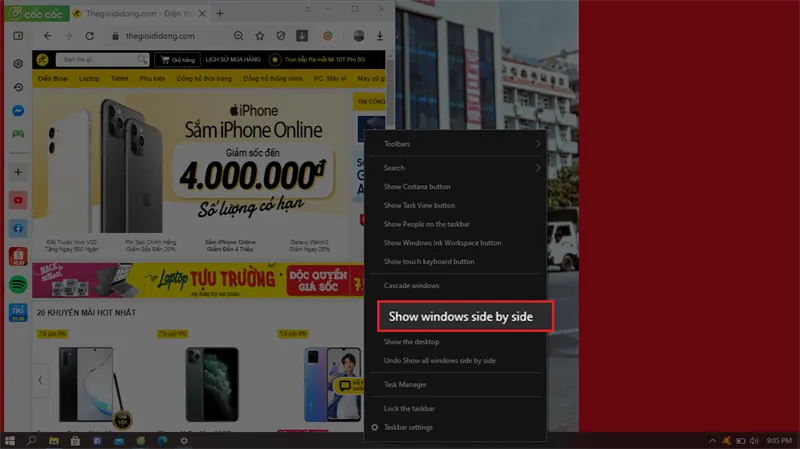Click the Sắm iPhone Online banner

coord(191,162)
